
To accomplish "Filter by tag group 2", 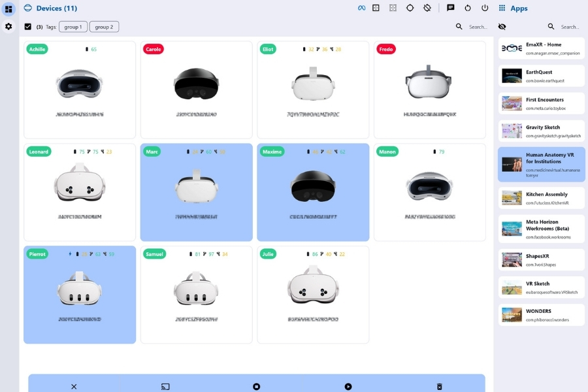I will (x=104, y=27).
